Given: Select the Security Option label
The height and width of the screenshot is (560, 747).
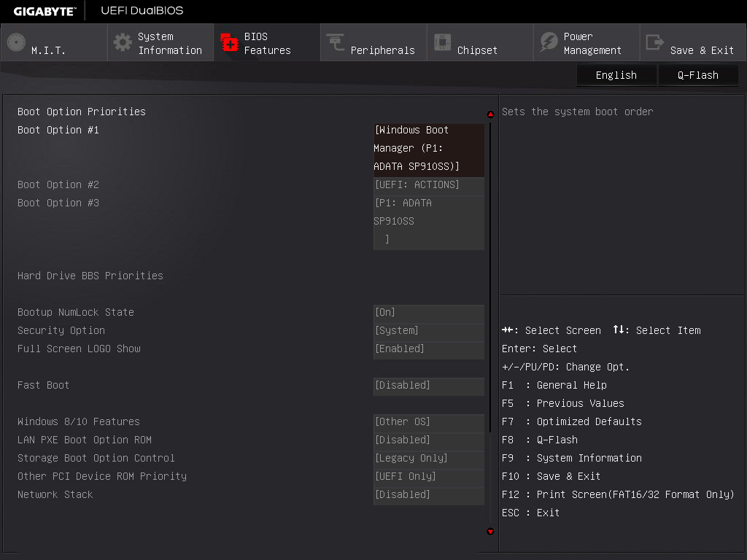Looking at the screenshot, I should (61, 330).
